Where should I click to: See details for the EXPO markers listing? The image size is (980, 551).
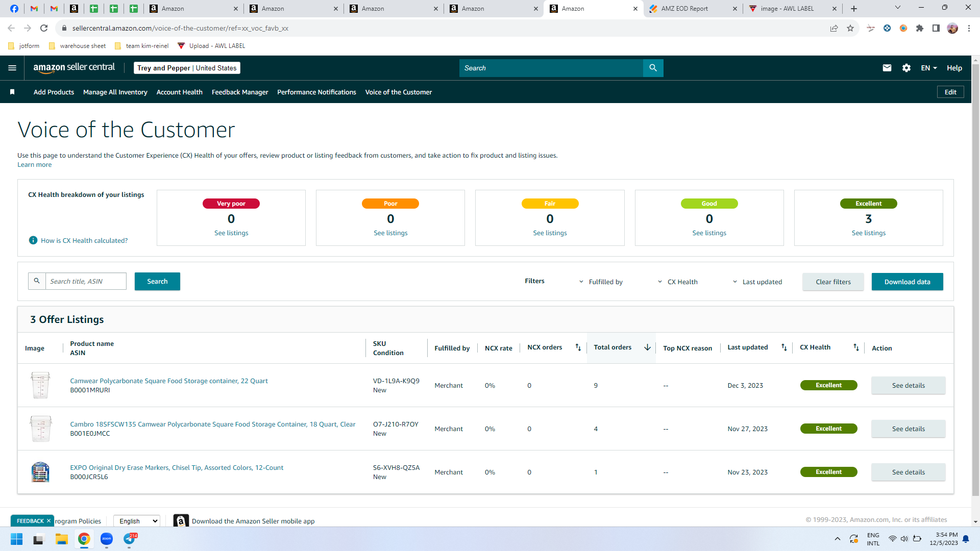[x=908, y=472]
